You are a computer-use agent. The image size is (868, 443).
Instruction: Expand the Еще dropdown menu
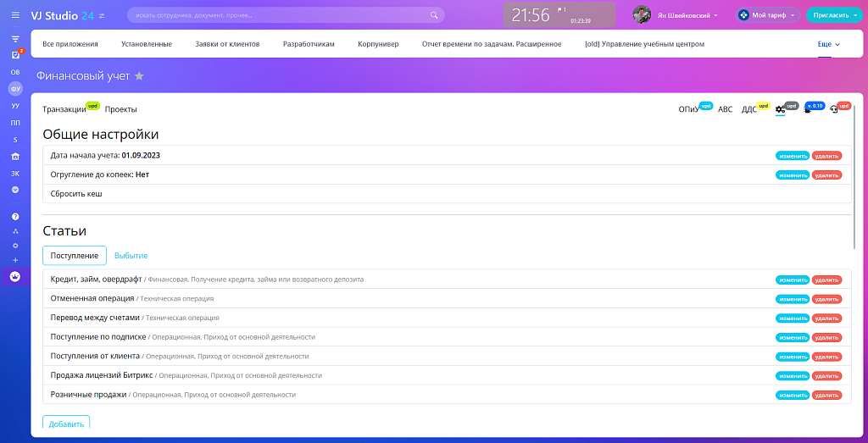click(828, 44)
